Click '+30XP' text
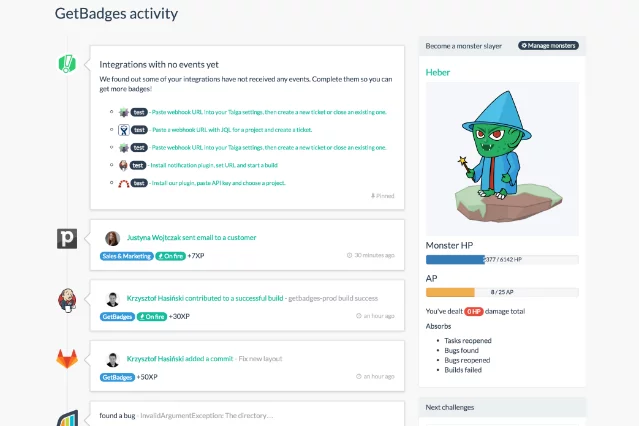 (179, 316)
